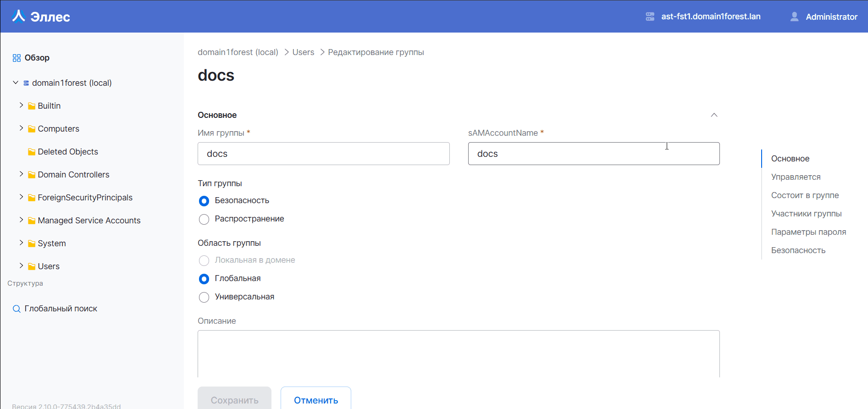The image size is (868, 409).
Task: Go to Параметры пароля section
Action: pos(808,232)
